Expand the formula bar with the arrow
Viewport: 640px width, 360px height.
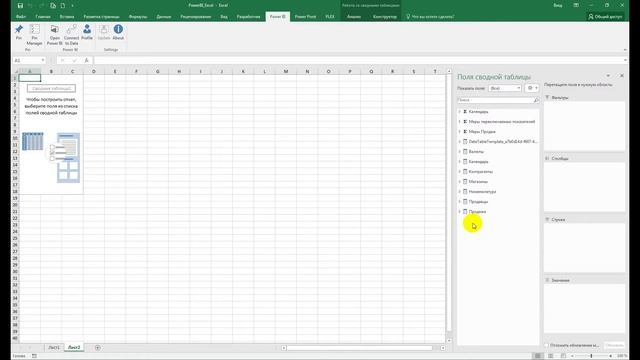coord(625,60)
